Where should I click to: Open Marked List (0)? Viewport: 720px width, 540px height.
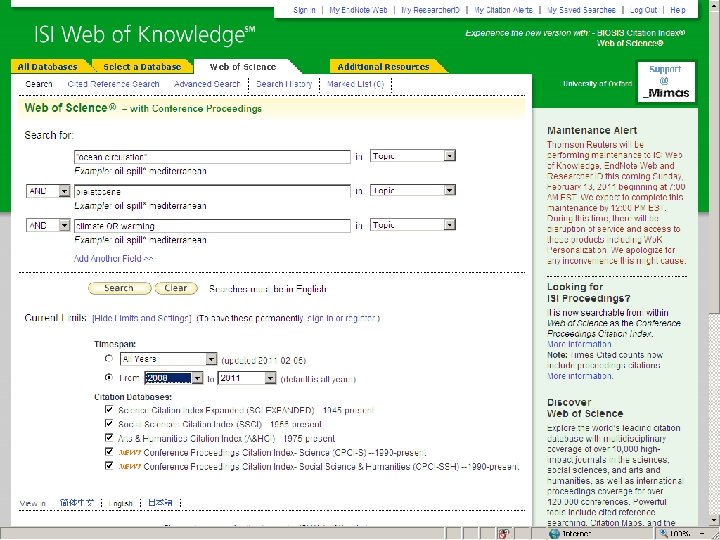(x=355, y=84)
